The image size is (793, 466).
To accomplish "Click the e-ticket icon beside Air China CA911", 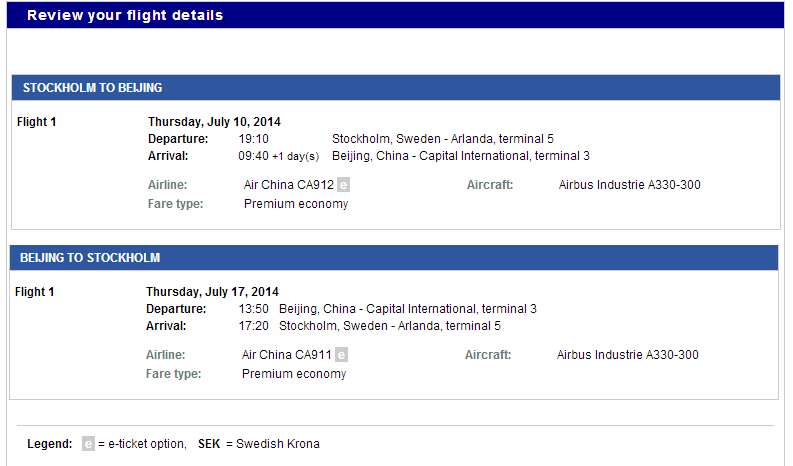I will point(341,355).
